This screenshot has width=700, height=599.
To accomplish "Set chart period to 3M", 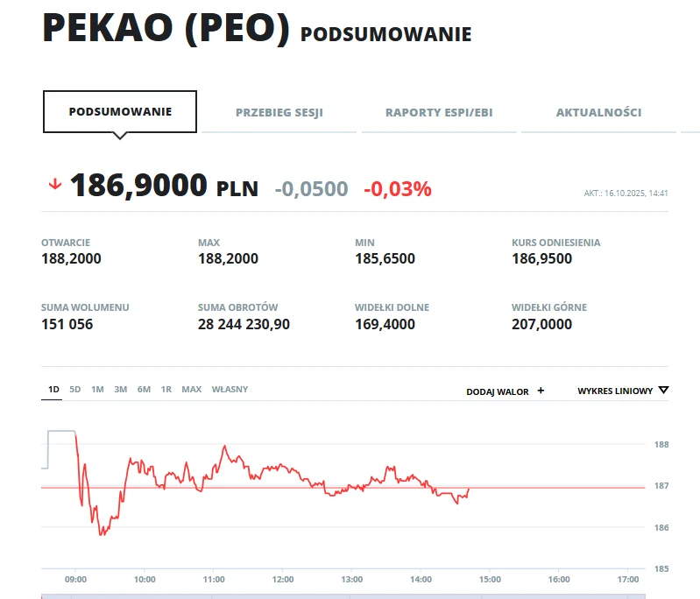I will tap(120, 389).
